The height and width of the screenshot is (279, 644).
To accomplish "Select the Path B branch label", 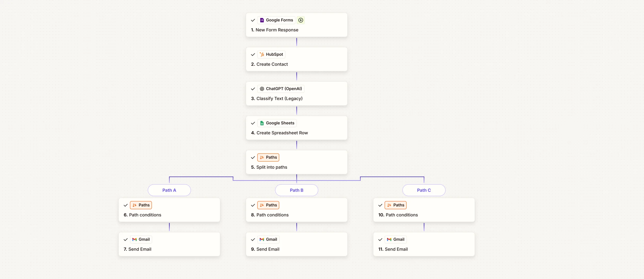I will (x=297, y=190).
